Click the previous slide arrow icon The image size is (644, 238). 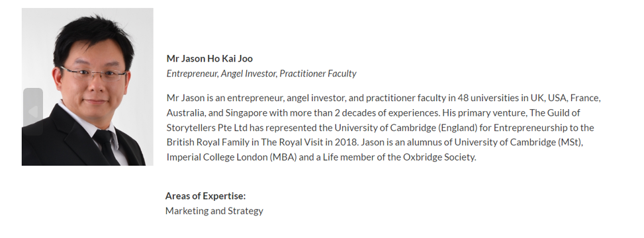[x=33, y=111]
